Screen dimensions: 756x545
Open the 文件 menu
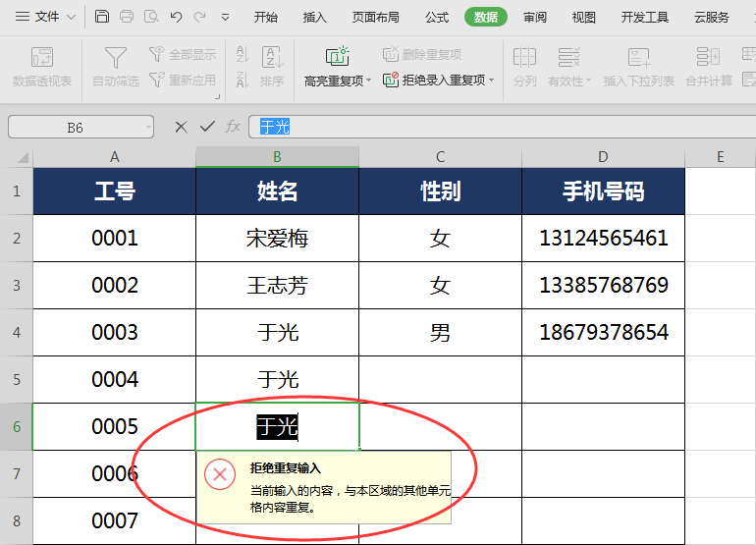(47, 17)
